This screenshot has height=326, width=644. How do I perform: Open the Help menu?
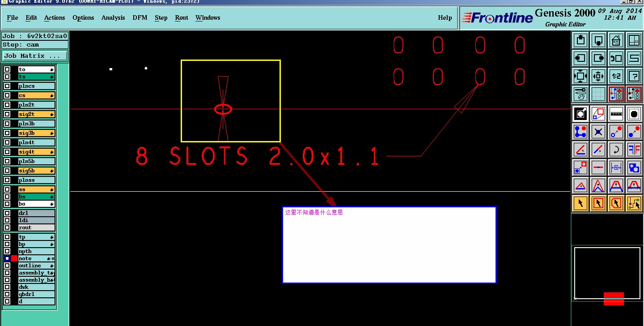[x=445, y=17]
